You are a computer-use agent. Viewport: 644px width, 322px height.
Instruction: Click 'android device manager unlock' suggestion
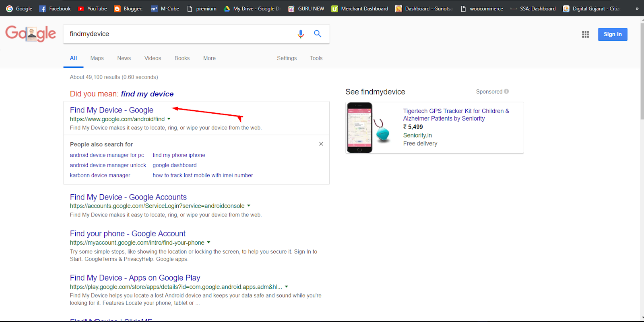click(x=108, y=165)
